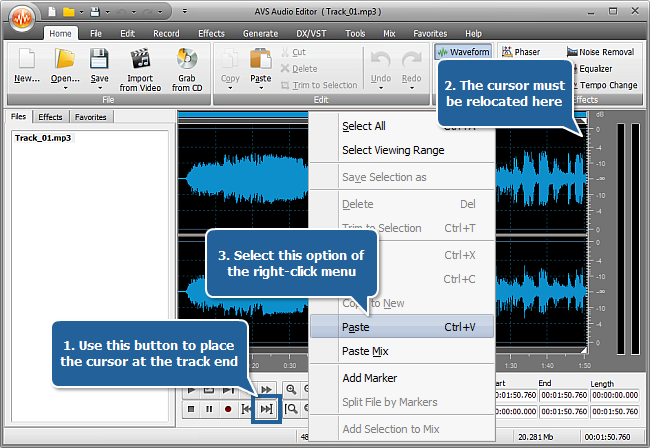Expand the Paste dropdown arrow in the ribbon

pos(261,88)
